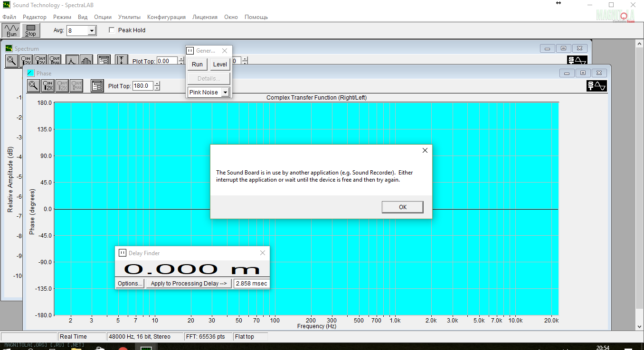Open the Редактор menu
This screenshot has height=350, width=644.
coord(35,17)
